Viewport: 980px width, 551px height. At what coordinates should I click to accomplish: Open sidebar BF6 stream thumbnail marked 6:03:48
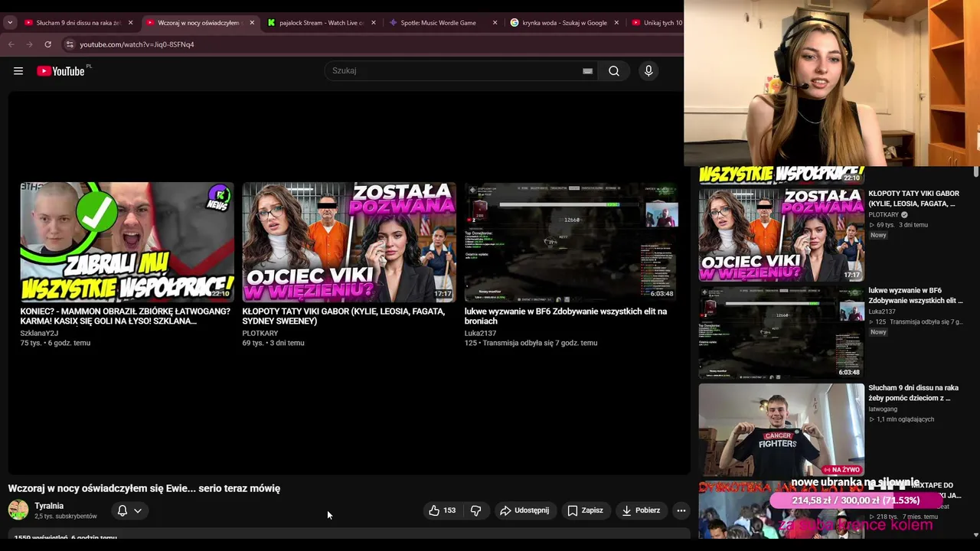(781, 332)
